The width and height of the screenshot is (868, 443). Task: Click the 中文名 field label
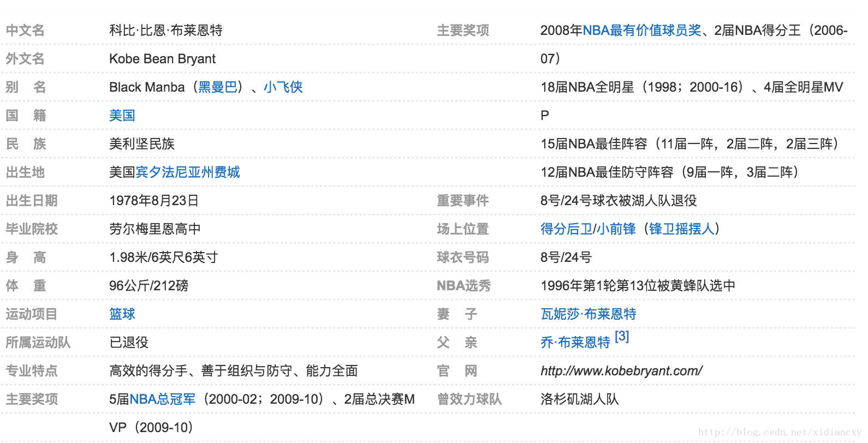click(x=25, y=31)
